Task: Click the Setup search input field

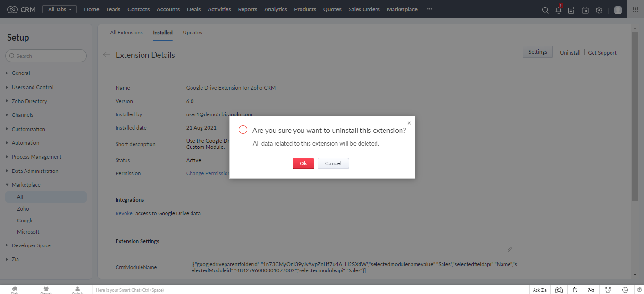Action: 46,56
